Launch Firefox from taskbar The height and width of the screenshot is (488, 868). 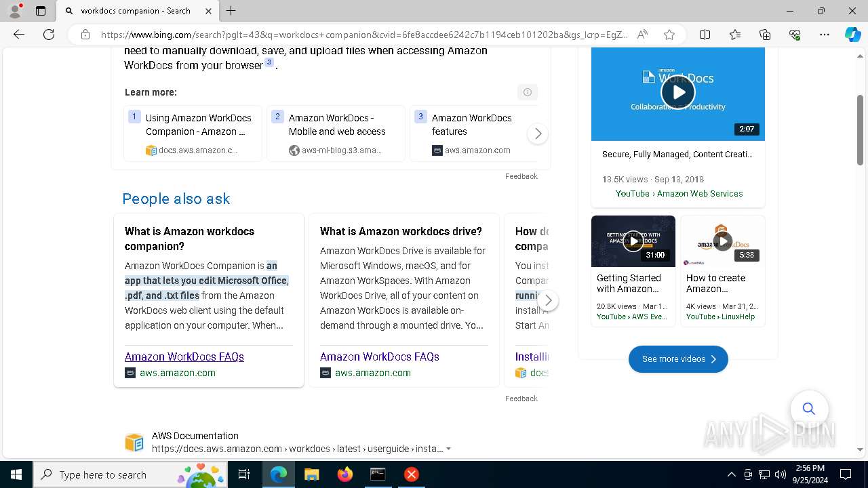click(344, 474)
